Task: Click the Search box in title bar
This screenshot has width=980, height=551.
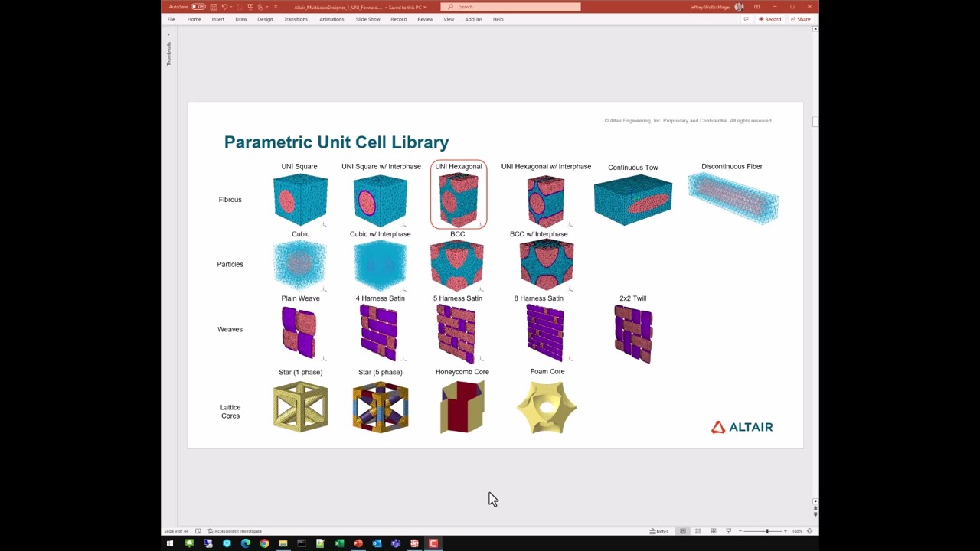Action: coord(511,7)
